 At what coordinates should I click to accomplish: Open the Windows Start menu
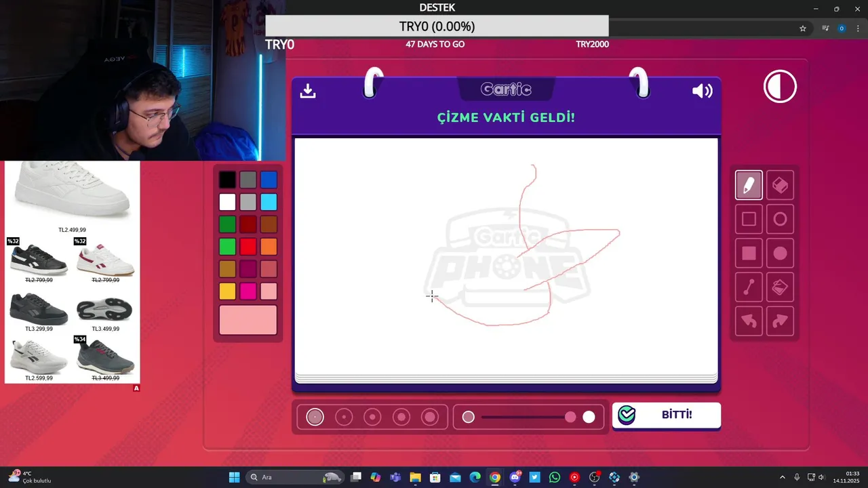pos(234,477)
